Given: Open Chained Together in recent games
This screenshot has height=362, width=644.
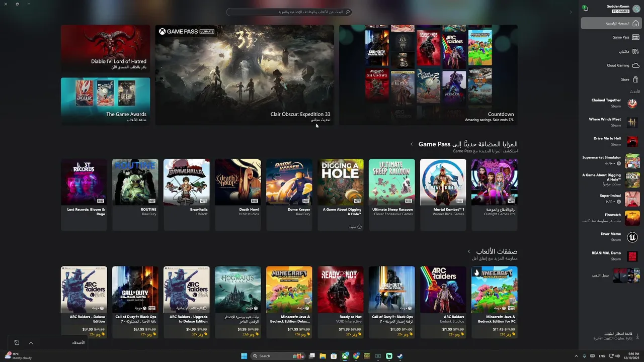Looking at the screenshot, I should (x=611, y=103).
